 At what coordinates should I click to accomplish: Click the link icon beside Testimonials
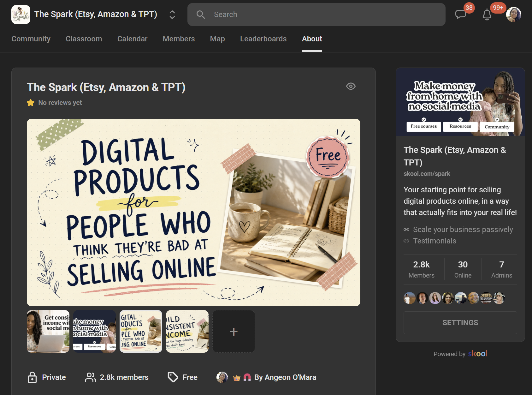406,241
